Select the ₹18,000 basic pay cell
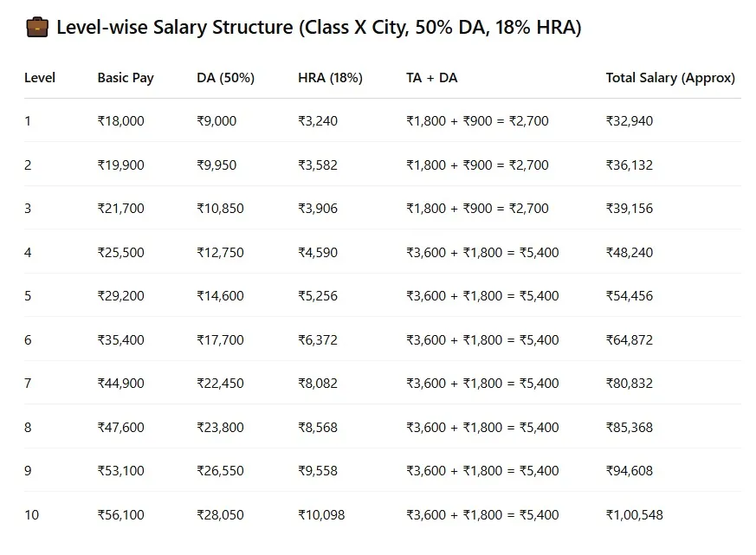This screenshot has height=555, width=756. pyautogui.click(x=120, y=121)
